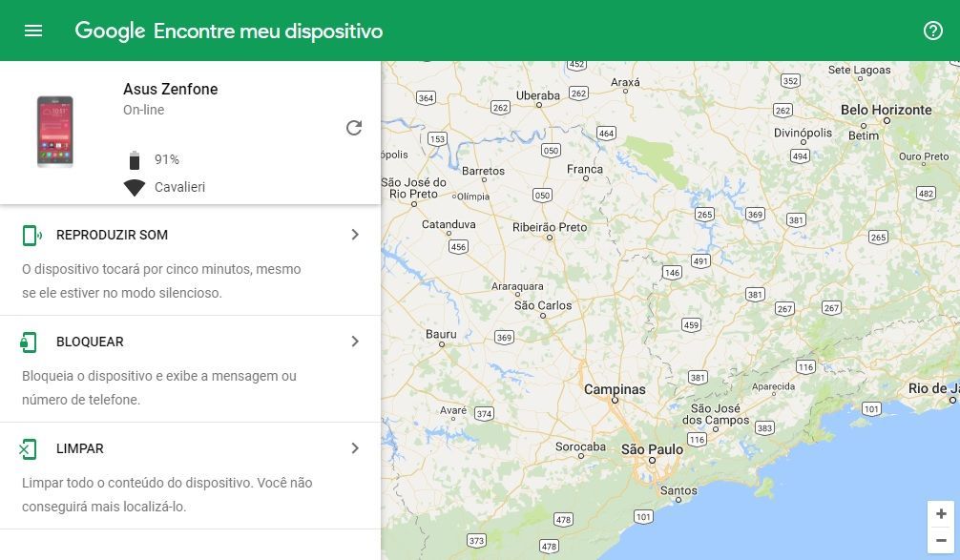
Task: Expand the Limpar chevron arrow
Action: pyautogui.click(x=355, y=448)
